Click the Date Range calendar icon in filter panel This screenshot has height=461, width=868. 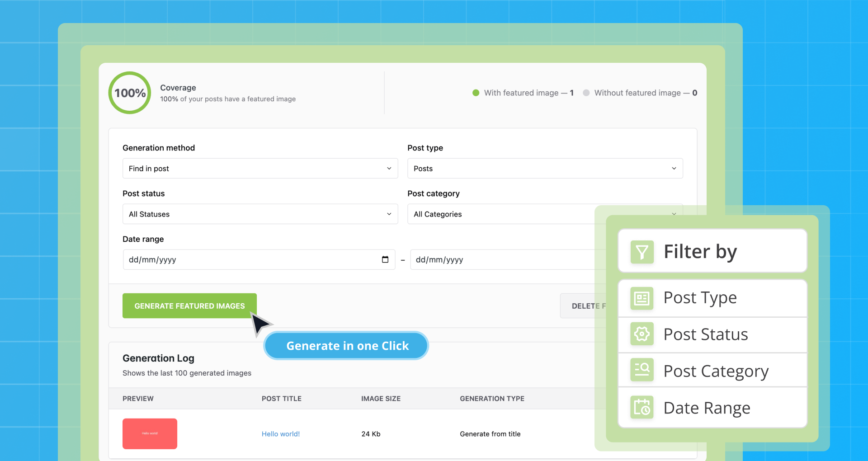pyautogui.click(x=642, y=407)
